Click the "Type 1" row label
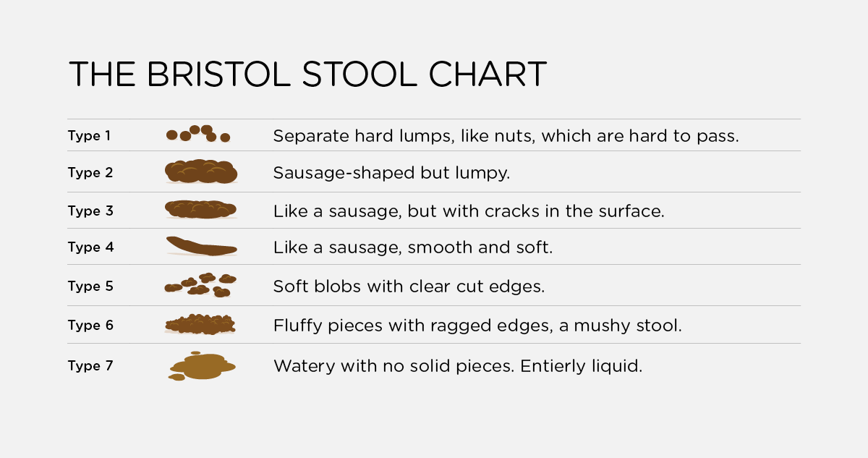The width and height of the screenshot is (868, 458). point(89,135)
